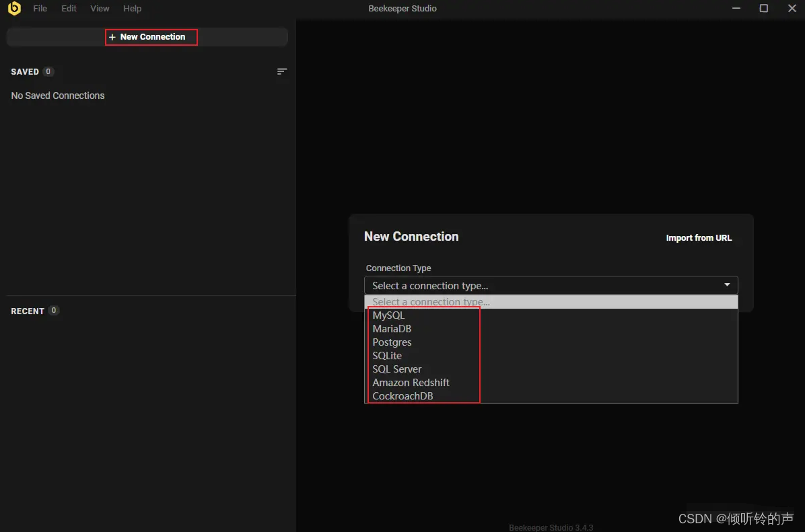
Task: Click the saved connections count badge
Action: coord(48,71)
